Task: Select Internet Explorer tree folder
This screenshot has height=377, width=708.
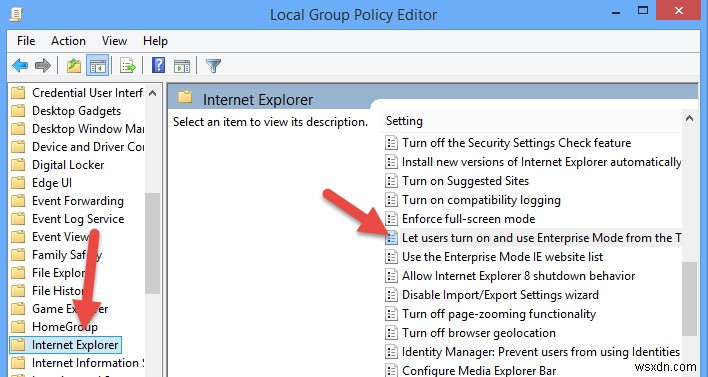Action: pyautogui.click(x=65, y=345)
